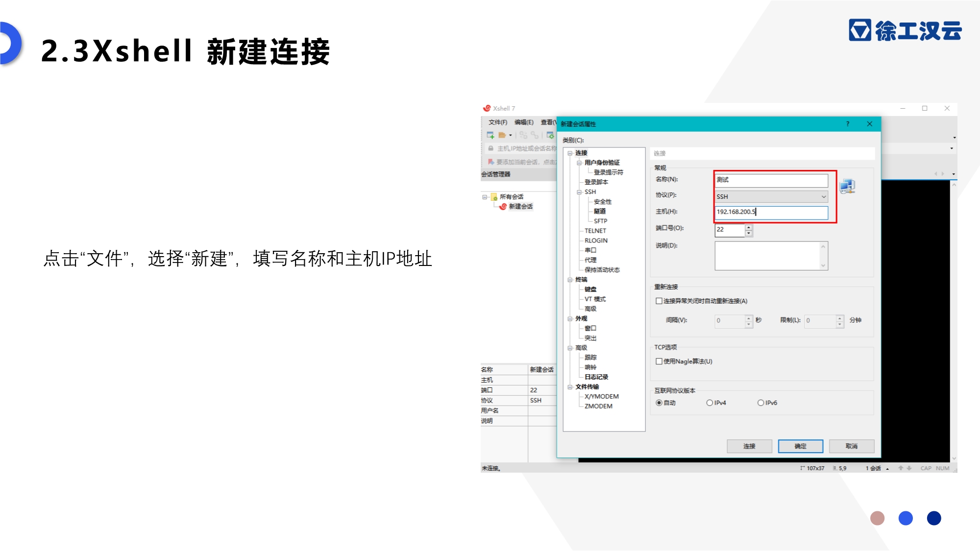Select ZMODEM in the category tree
This screenshot has height=551, width=980.
(x=598, y=407)
